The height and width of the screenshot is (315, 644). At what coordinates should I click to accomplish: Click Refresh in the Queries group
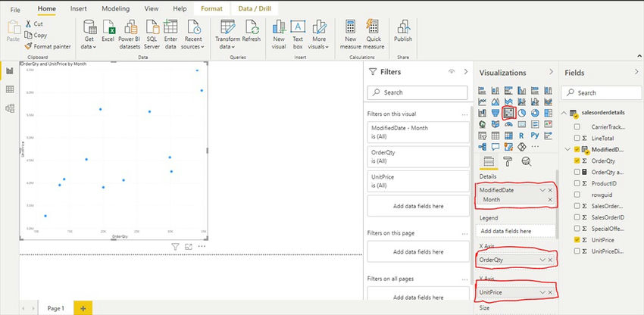coord(252,31)
